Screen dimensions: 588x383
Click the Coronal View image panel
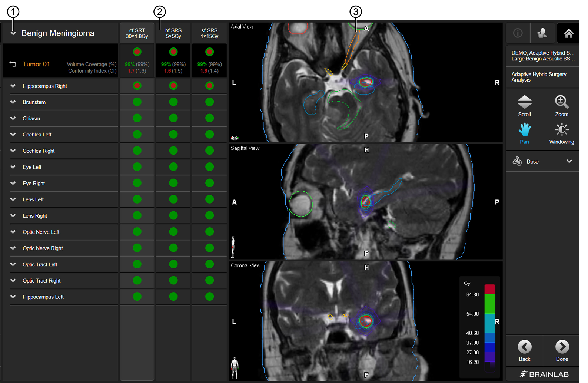[366, 321]
